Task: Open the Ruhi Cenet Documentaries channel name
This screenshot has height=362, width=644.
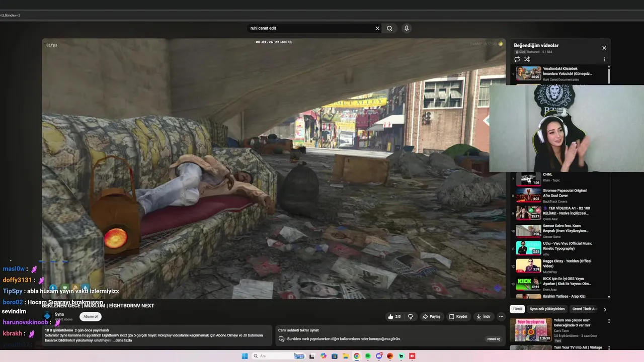Action: coord(560,79)
